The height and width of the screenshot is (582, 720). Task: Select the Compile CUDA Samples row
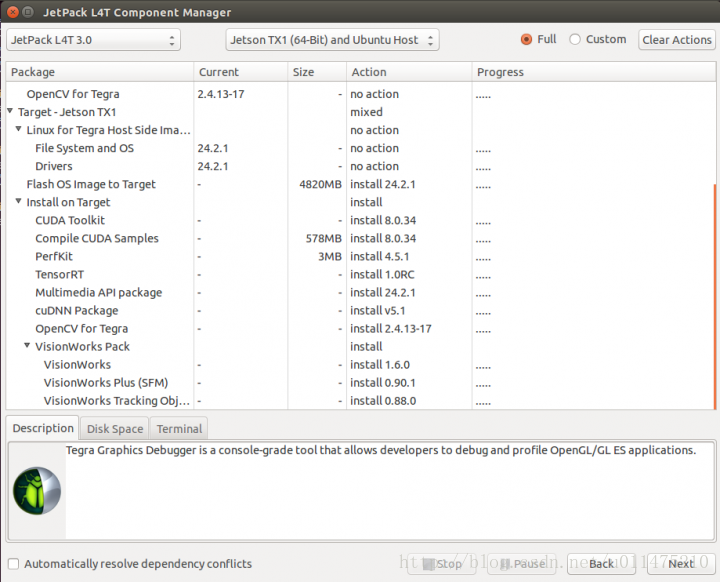coord(360,238)
